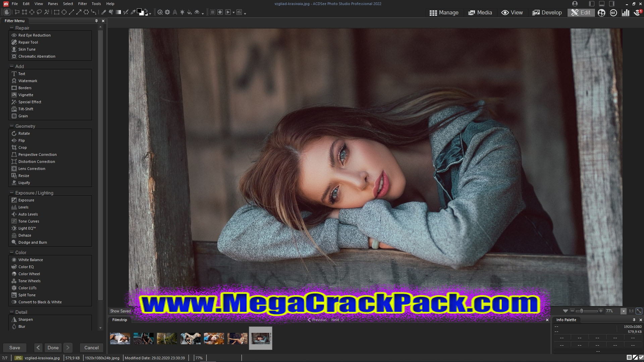The image size is (644, 362).
Task: Open the Liquify geometry tool
Action: (24, 182)
